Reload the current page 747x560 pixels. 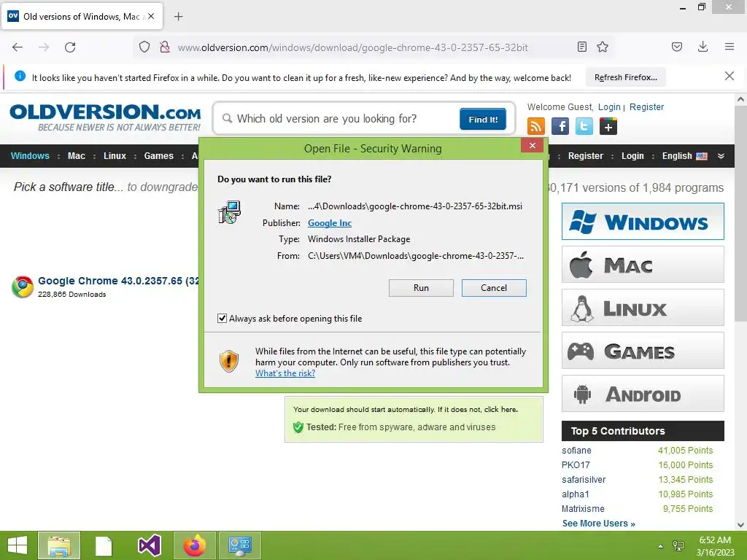[x=70, y=47]
